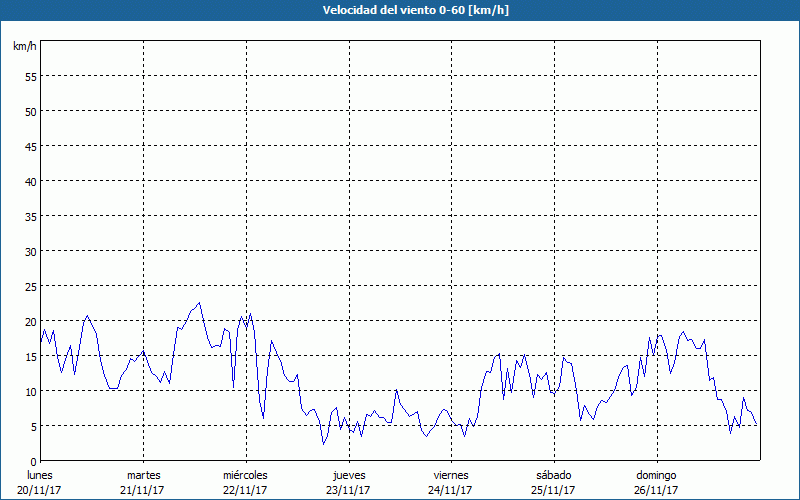
Task: Click the 'km/h' unit label on the y-axis
Action: (24, 46)
